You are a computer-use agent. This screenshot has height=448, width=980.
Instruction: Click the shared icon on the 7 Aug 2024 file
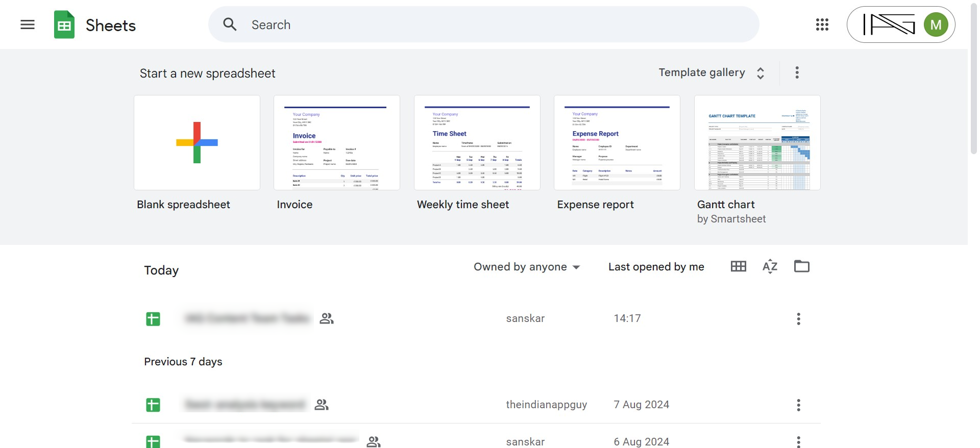tap(322, 405)
